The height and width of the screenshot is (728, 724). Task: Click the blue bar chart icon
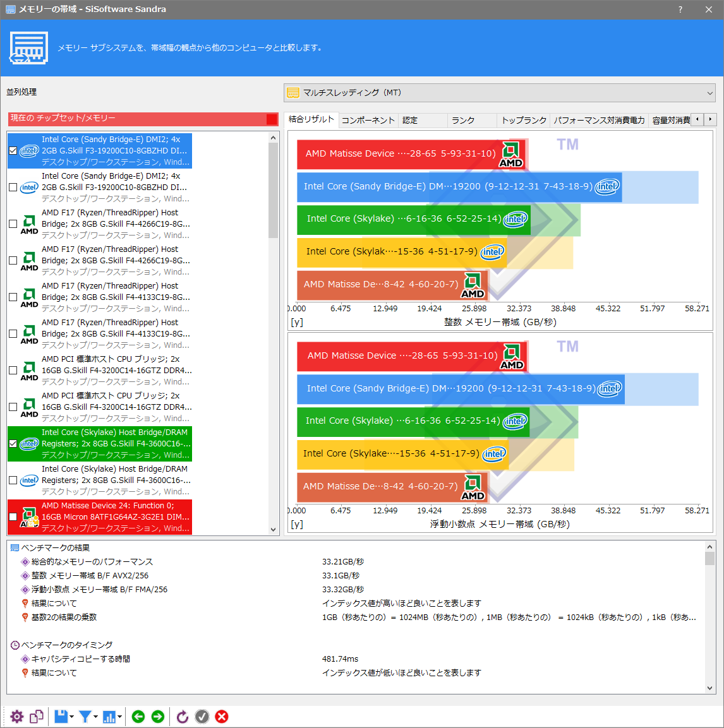[109, 717]
